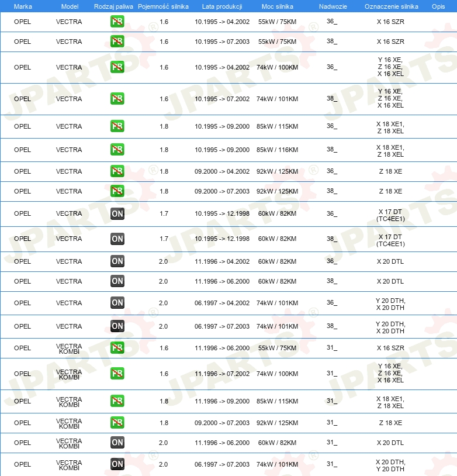Select '60kW / 82KM' in the Vectra Kombi row

[278, 443]
